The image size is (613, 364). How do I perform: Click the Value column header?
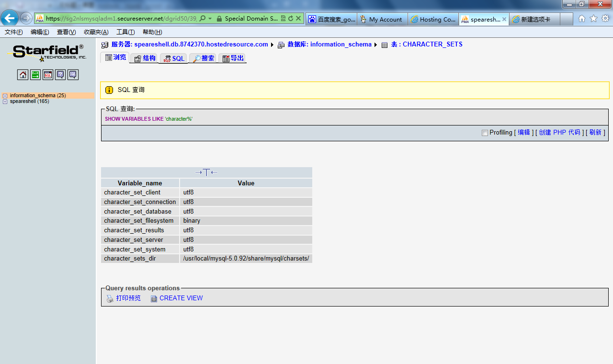coord(246,183)
